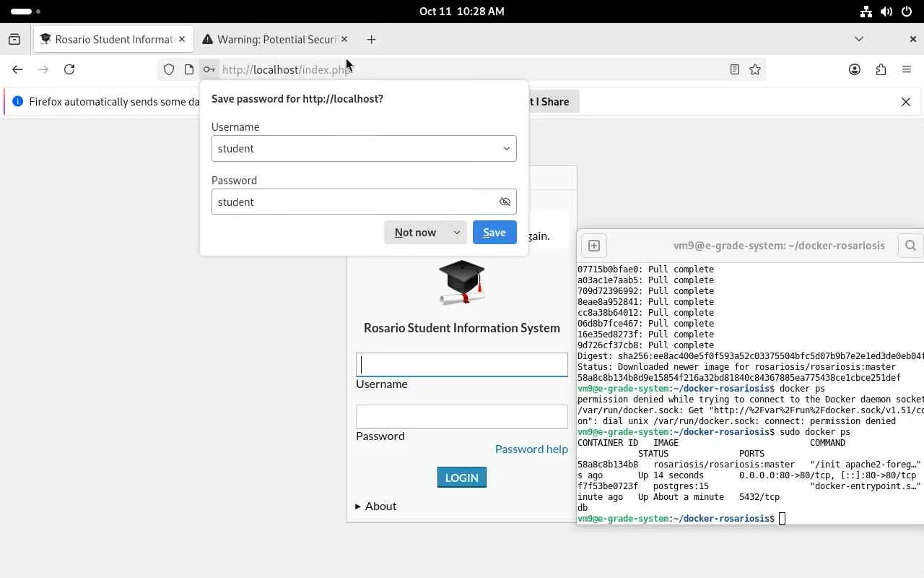Click the Rosario graduation cap logo
924x578 pixels.
pos(462,282)
